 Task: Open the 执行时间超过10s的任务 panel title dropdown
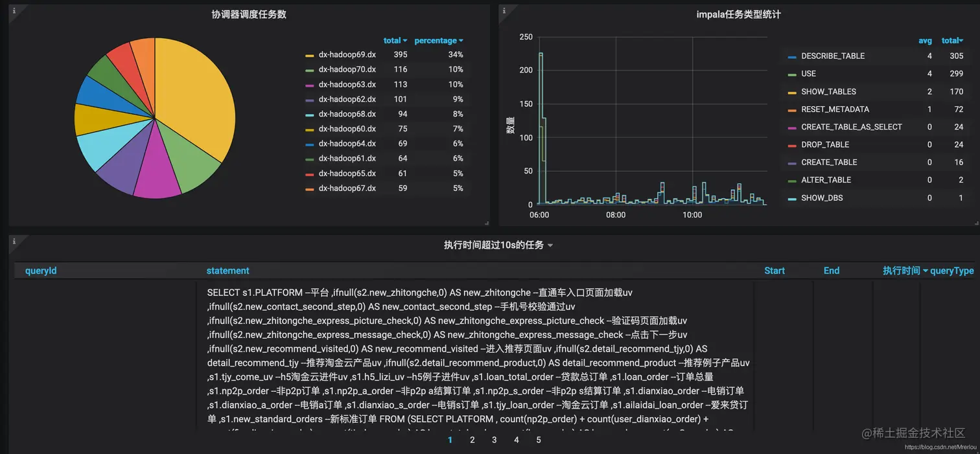[498, 245]
